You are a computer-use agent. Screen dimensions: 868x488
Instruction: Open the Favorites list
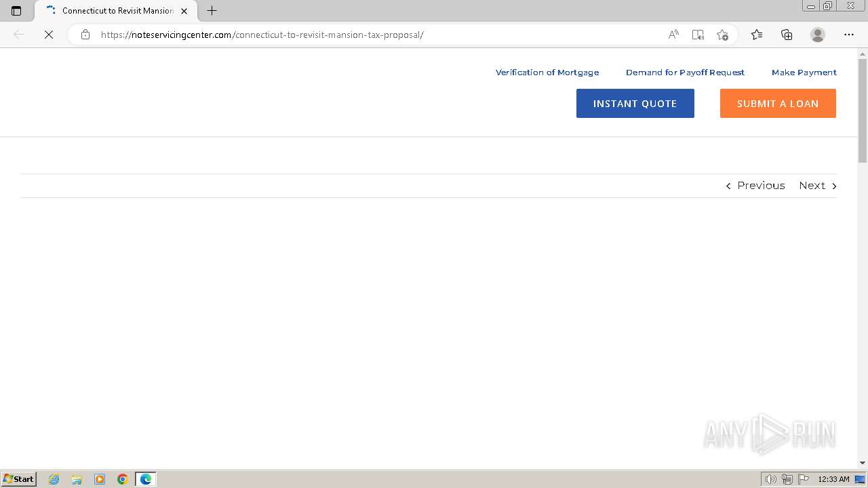[x=757, y=35]
